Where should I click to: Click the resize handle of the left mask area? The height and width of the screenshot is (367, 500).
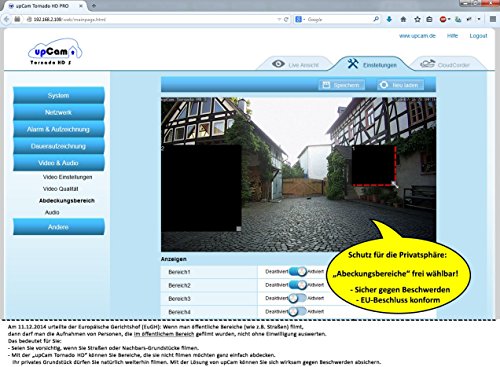click(x=239, y=229)
